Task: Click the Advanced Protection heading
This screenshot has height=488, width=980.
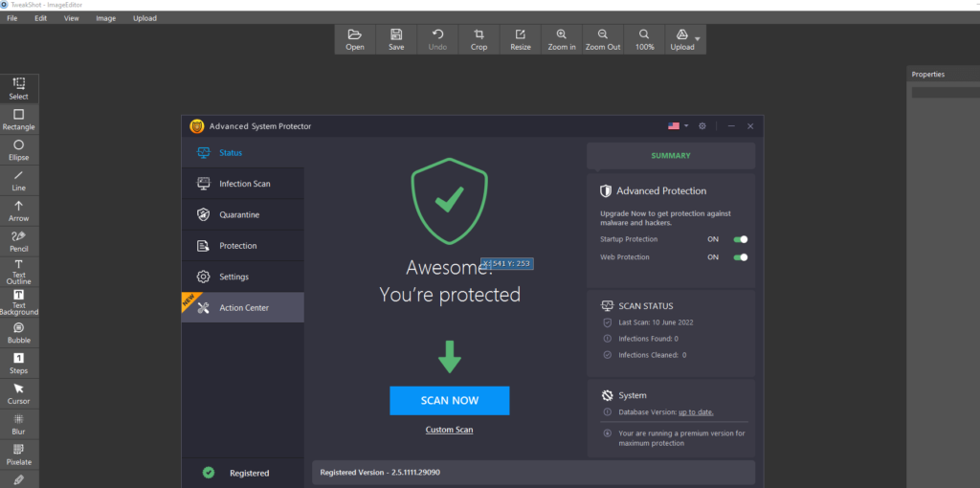Action: click(661, 191)
